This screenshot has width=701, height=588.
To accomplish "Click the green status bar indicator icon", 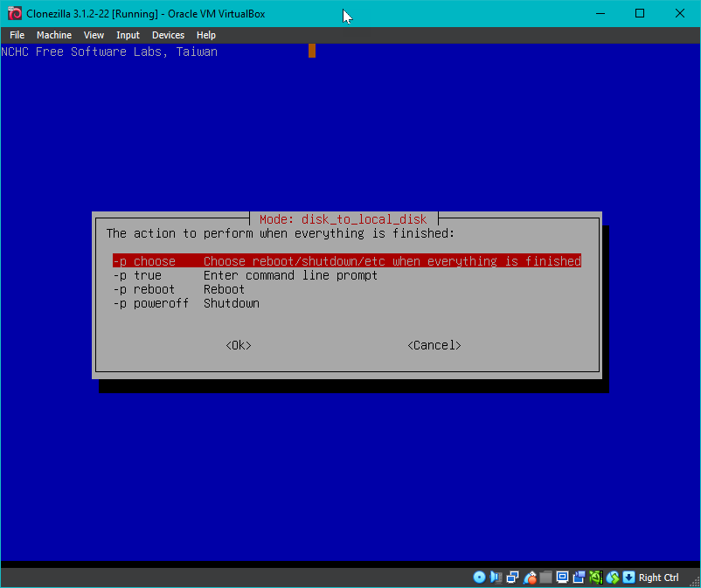I will [596, 578].
